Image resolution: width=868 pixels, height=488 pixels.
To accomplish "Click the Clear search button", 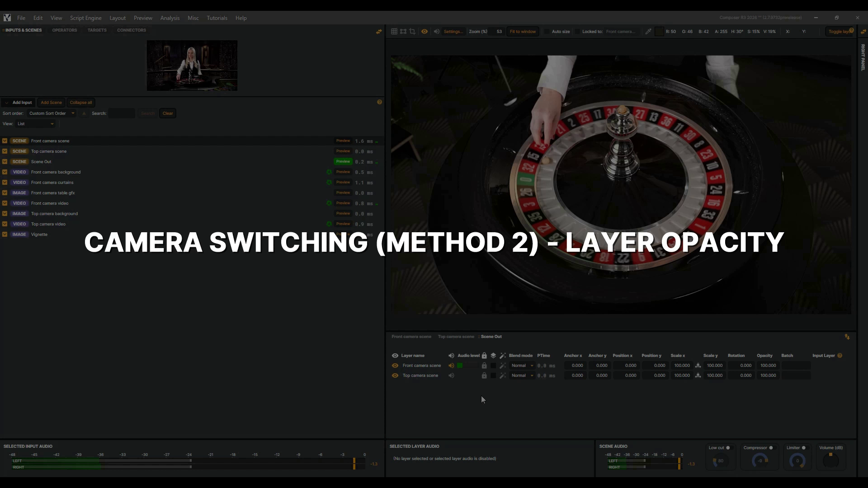I will tap(168, 113).
